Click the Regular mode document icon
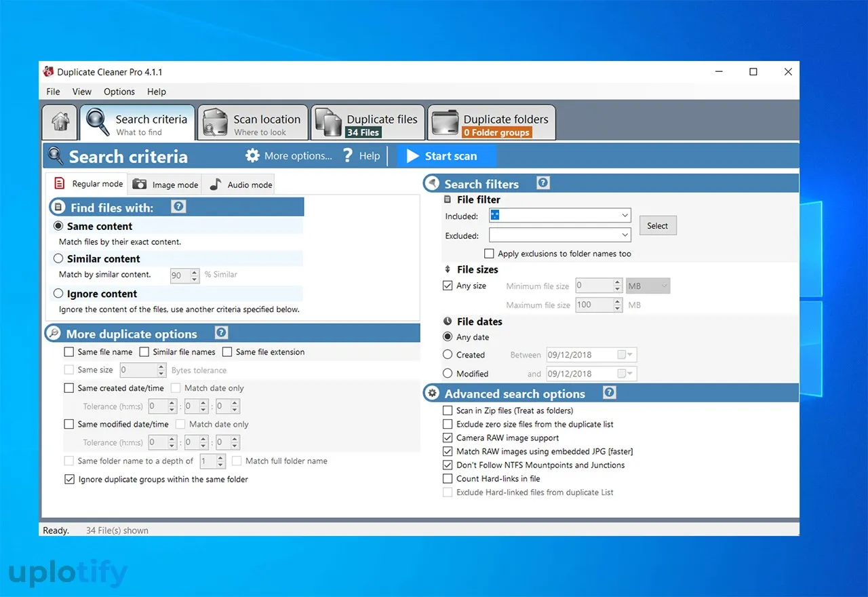 tap(60, 183)
